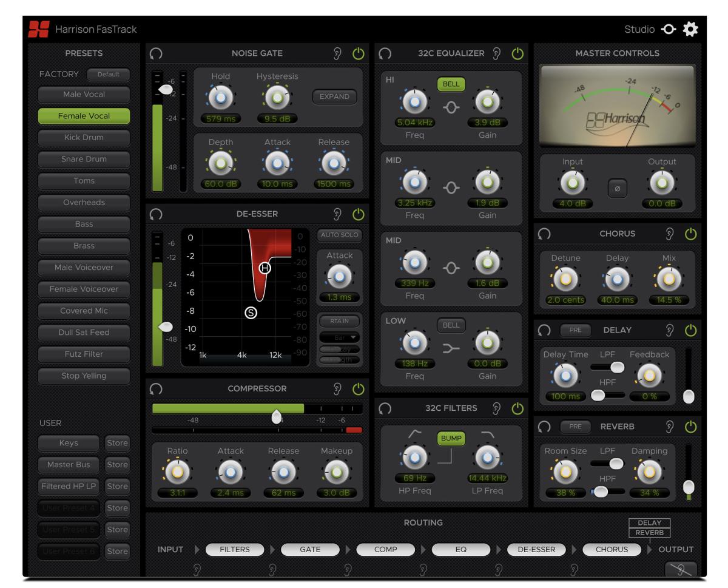728x588 pixels.
Task: Select the Female Voiceover preset
Action: [x=84, y=289]
